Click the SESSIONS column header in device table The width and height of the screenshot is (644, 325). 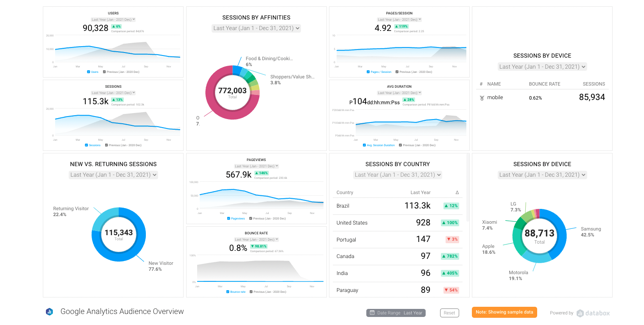click(594, 84)
